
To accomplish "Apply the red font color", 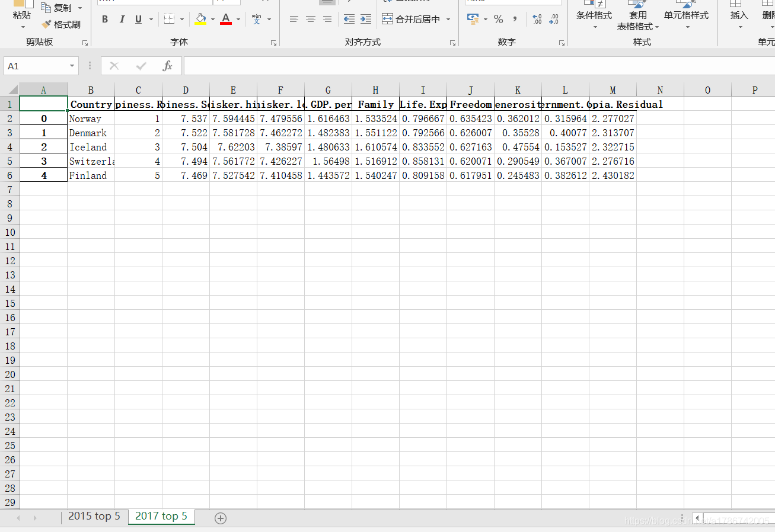I will [x=226, y=19].
